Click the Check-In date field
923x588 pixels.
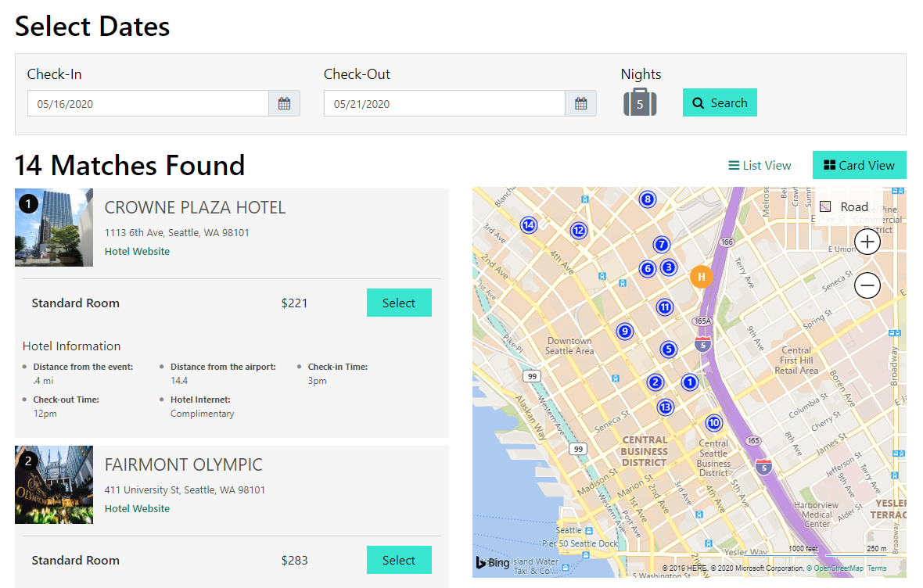pos(148,103)
